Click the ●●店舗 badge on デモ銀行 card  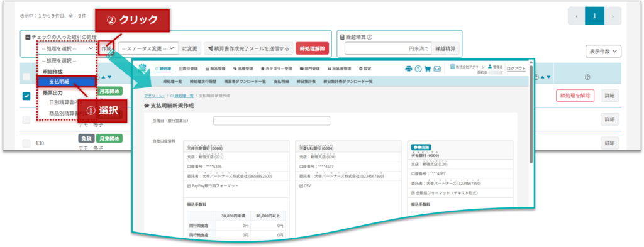tap(421, 147)
